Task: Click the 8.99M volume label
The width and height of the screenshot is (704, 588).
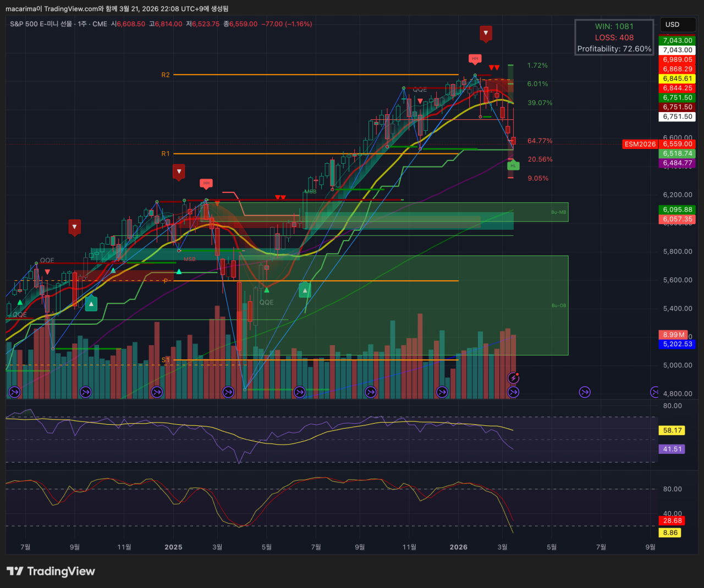Action: click(673, 335)
